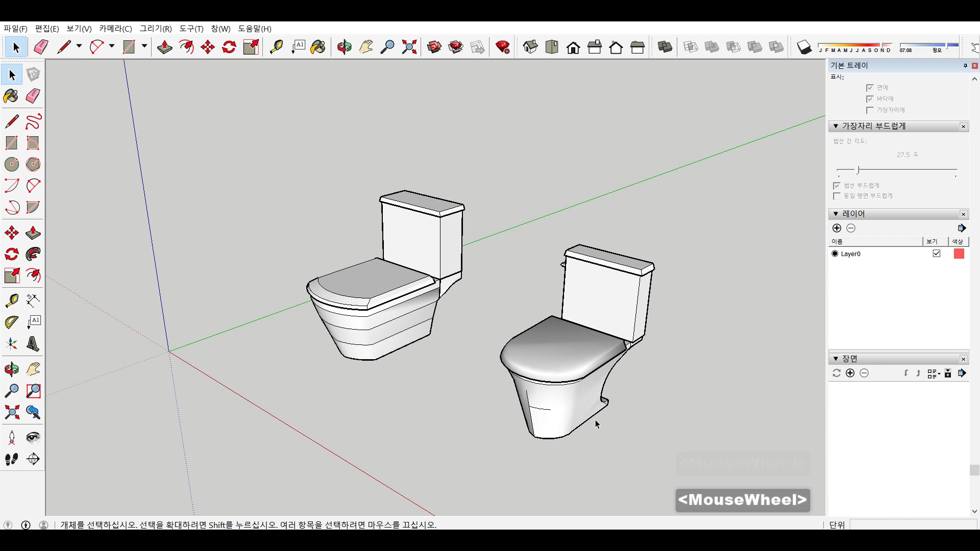
Task: Select the Paint Bucket tool in left toolbar
Action: 11,96
